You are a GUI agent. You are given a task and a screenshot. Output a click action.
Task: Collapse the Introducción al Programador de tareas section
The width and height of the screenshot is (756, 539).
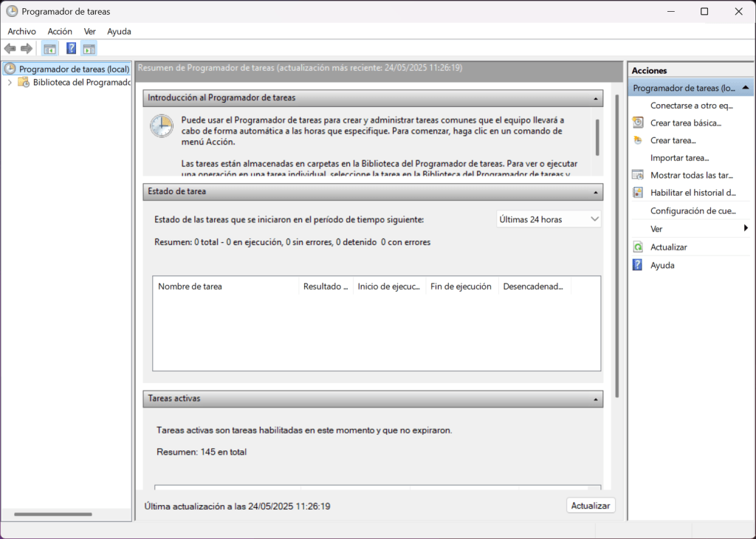click(596, 98)
